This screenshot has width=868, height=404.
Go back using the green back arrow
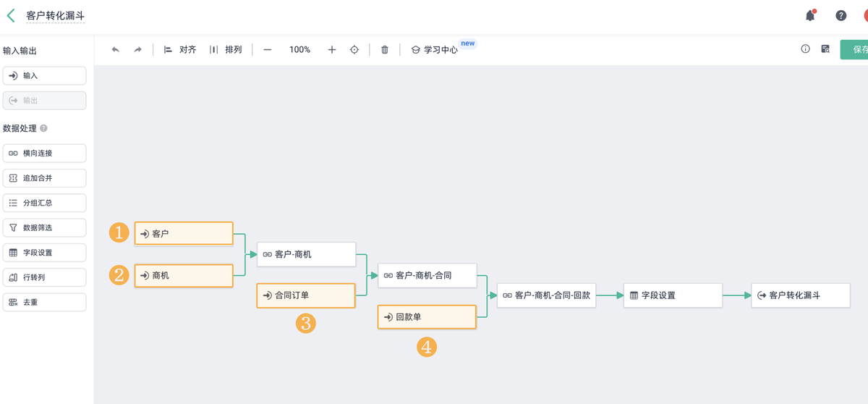pos(10,15)
